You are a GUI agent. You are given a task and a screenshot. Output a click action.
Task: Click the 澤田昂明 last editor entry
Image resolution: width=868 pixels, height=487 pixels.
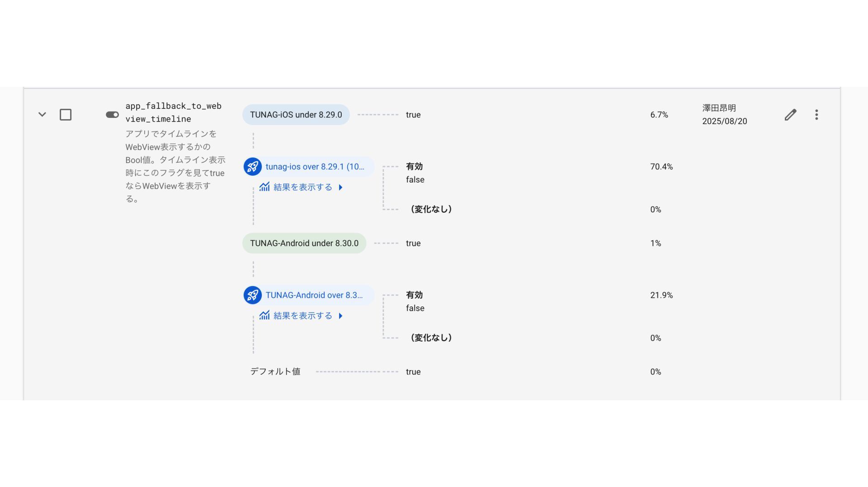click(719, 108)
